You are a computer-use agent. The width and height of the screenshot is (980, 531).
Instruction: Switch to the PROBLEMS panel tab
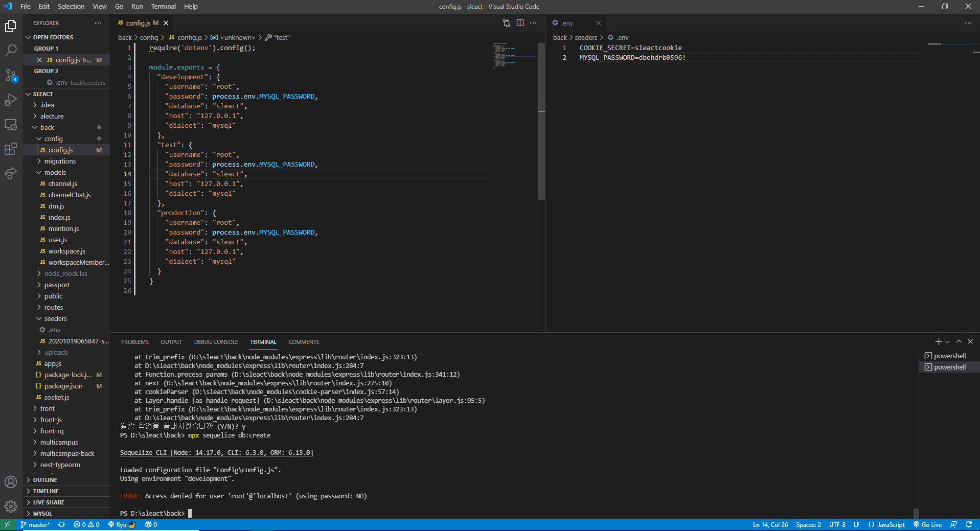pos(134,342)
